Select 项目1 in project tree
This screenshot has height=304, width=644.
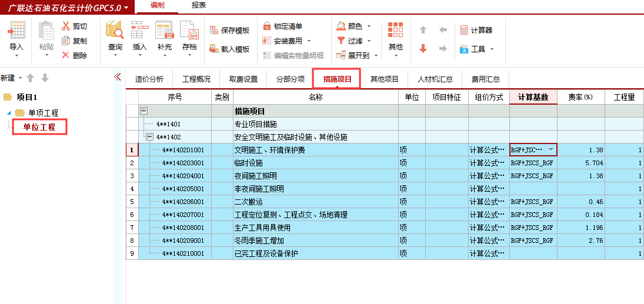pos(26,98)
